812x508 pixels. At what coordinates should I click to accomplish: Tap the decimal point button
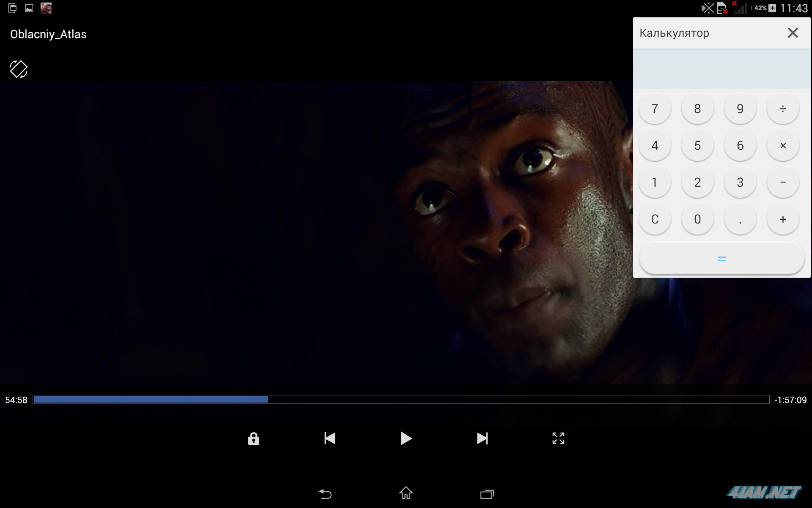click(x=740, y=219)
